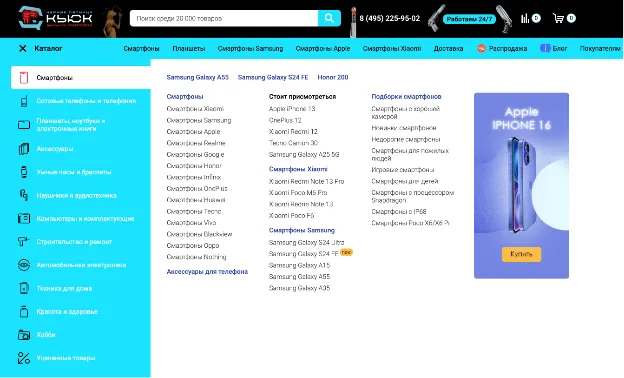Click the search magnifier button
624x378 pixels.
(x=329, y=18)
